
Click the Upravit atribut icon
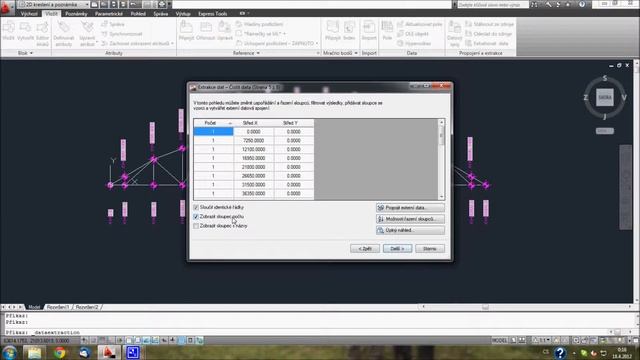point(87,33)
